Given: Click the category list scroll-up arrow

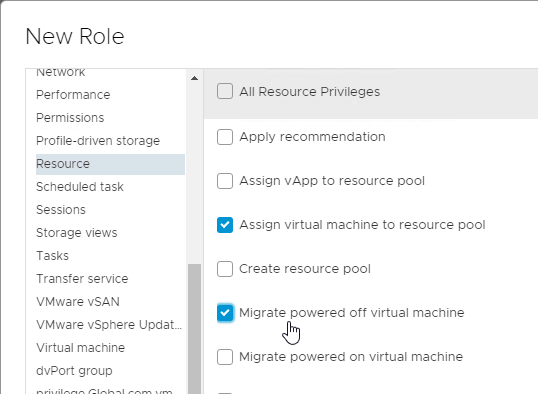Looking at the screenshot, I should click(195, 78).
